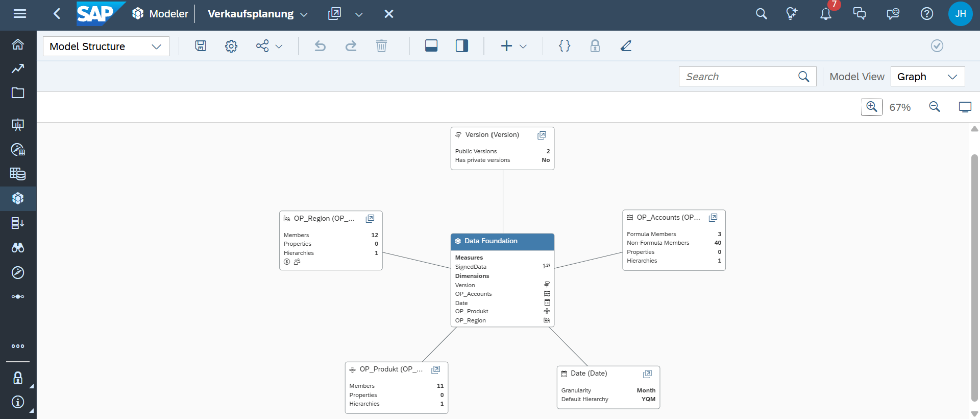Click the notifications bell icon

click(825, 14)
